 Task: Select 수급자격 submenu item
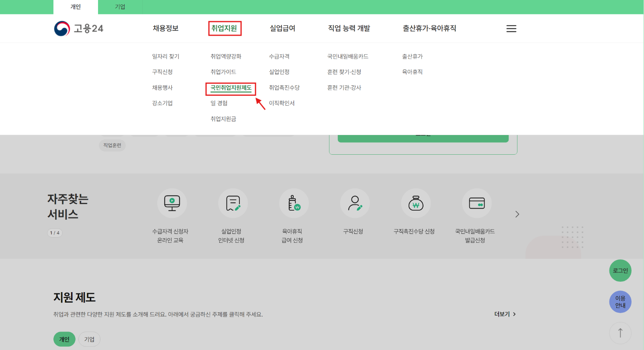(279, 56)
